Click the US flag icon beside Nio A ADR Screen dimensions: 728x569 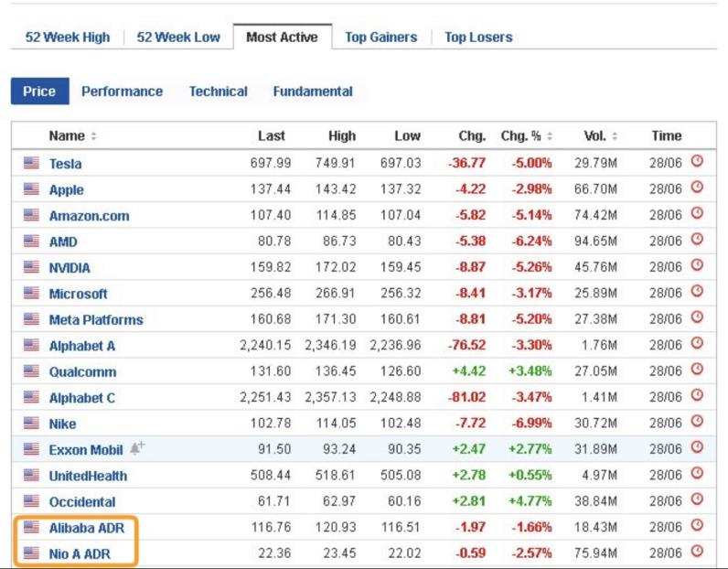[32, 553]
